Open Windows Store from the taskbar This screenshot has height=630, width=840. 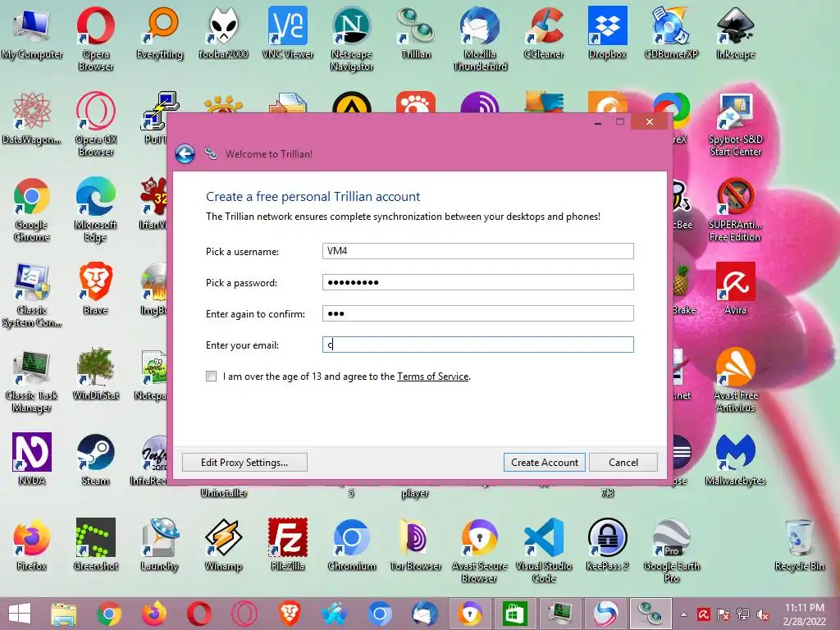(515, 614)
